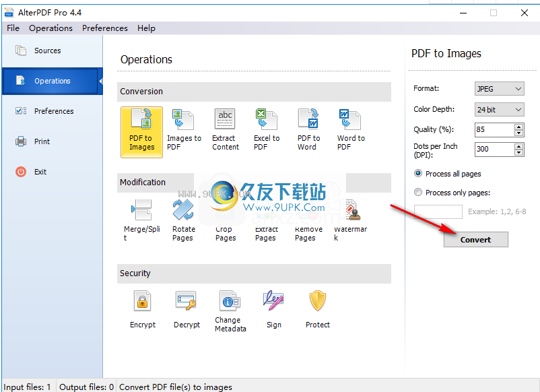
Task: Decrease the Quality percentage value
Action: pos(518,133)
